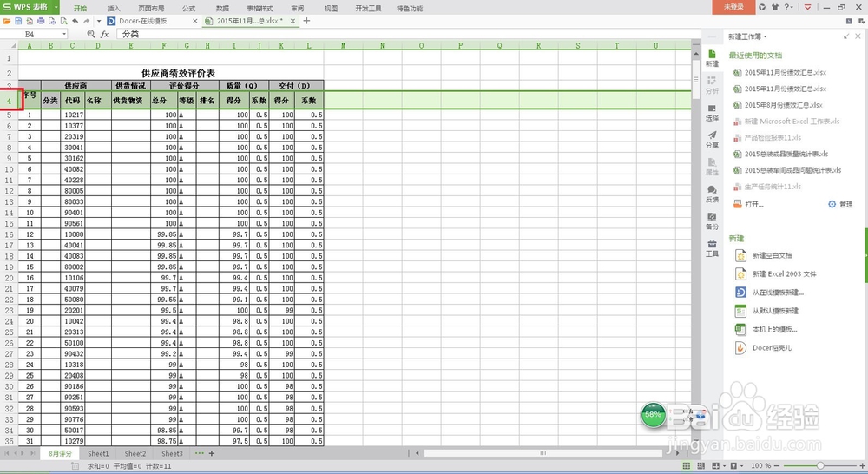Open the help question mark menu
This screenshot has height=474, width=868.
[x=788, y=7]
